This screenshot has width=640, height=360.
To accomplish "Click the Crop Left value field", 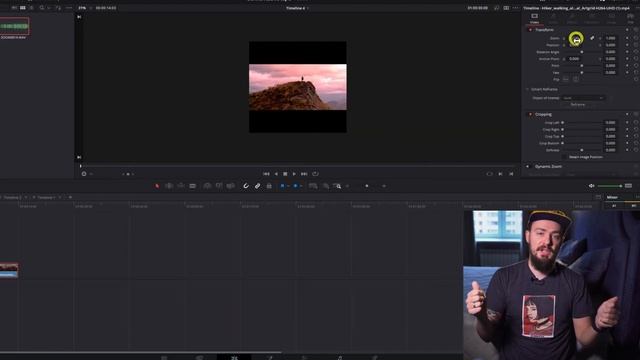I will tap(610, 122).
